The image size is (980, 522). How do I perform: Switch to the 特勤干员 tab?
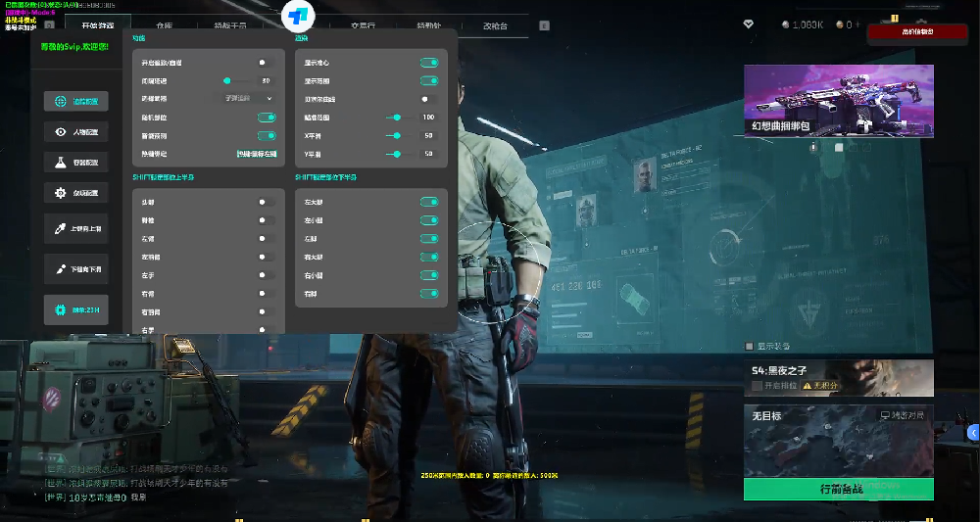click(x=230, y=26)
